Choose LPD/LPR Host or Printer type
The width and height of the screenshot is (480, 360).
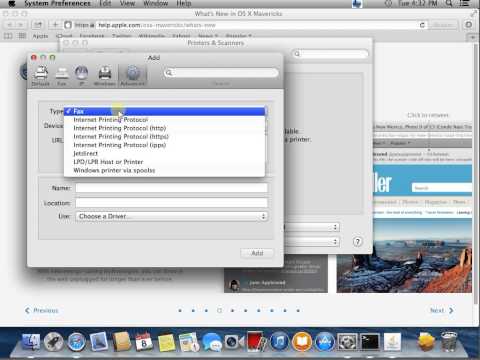coord(165,162)
